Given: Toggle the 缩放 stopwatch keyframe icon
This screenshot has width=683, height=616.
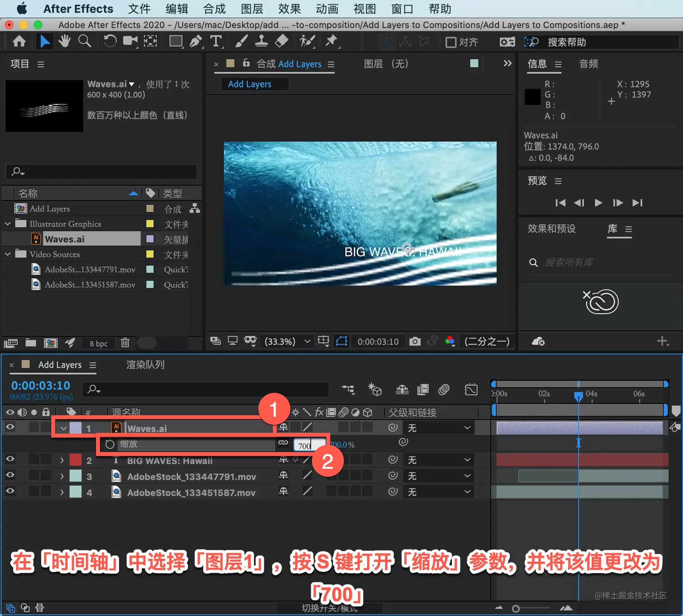Looking at the screenshot, I should pos(110,444).
